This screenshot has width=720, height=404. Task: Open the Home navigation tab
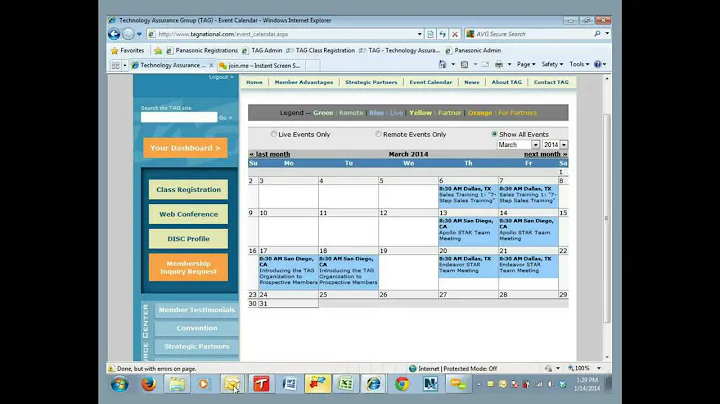(x=254, y=82)
